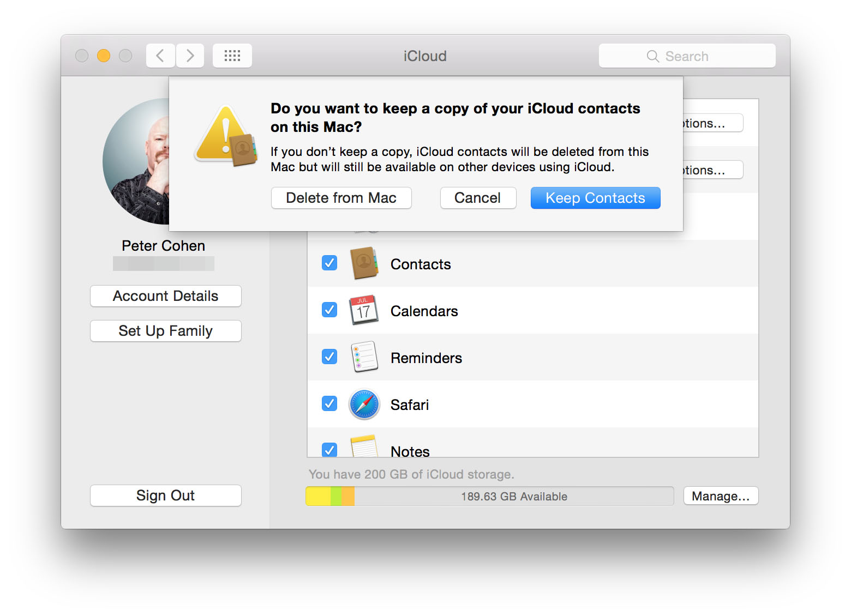Click the warning icon in the dialog
Image resolution: width=851 pixels, height=616 pixels.
pos(226,136)
